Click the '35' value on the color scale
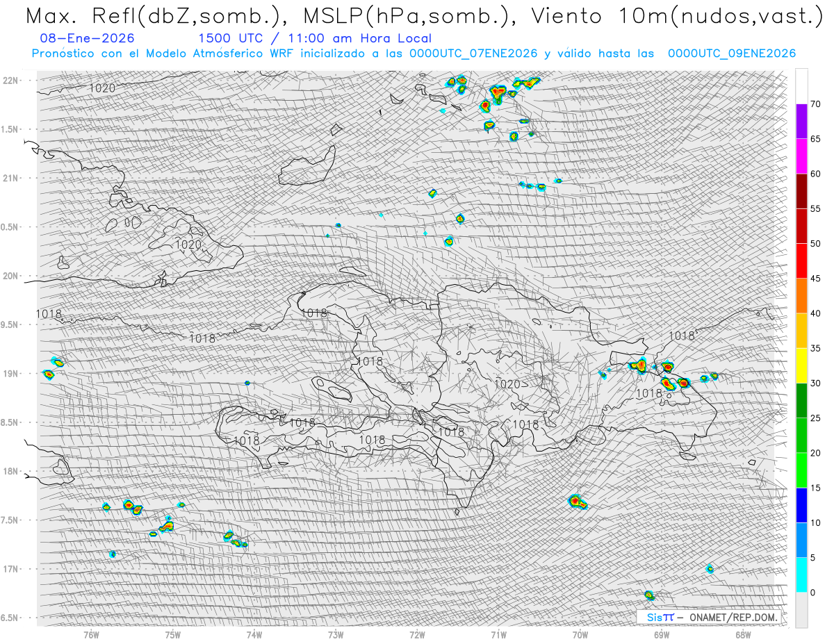 (x=815, y=348)
